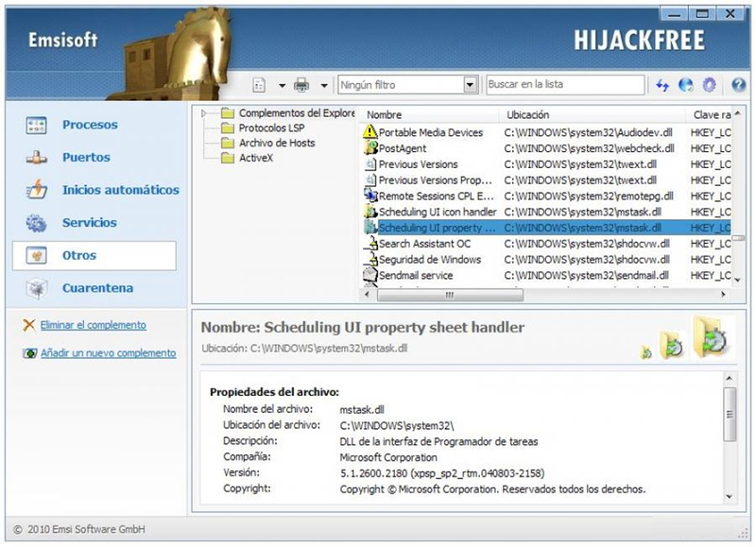756x547 pixels.
Task: Select the 'Previous Versions Prop...' entry
Action: [x=546, y=180]
